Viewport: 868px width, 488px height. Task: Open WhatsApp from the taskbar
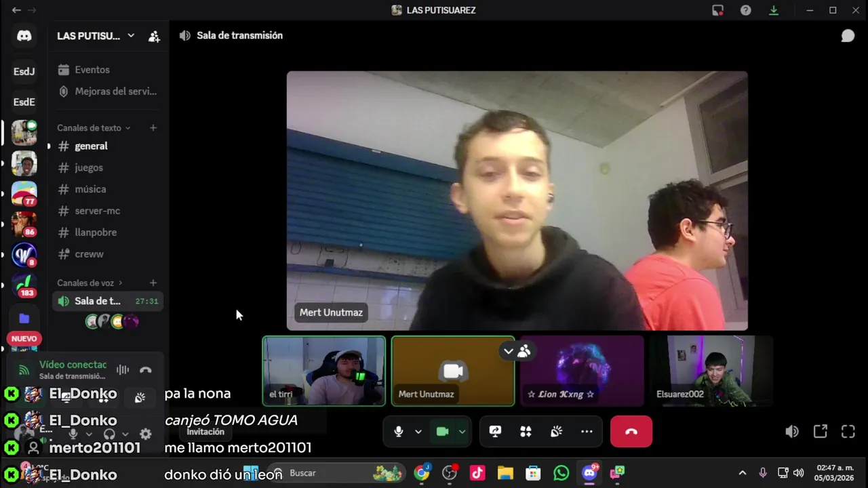tap(561, 473)
